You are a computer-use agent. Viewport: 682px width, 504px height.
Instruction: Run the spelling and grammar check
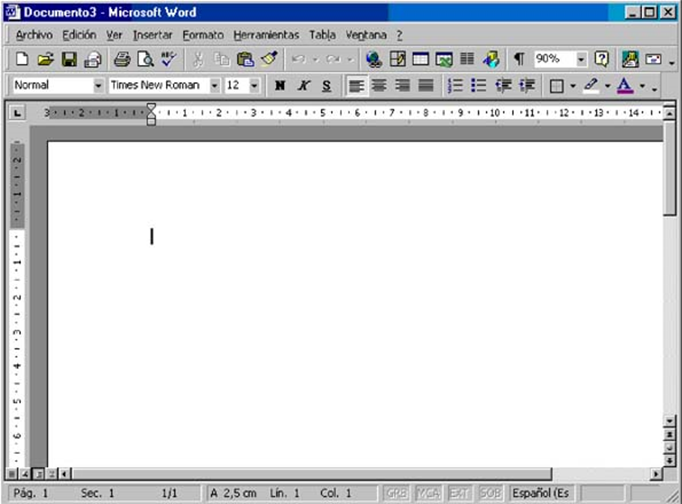[x=168, y=59]
